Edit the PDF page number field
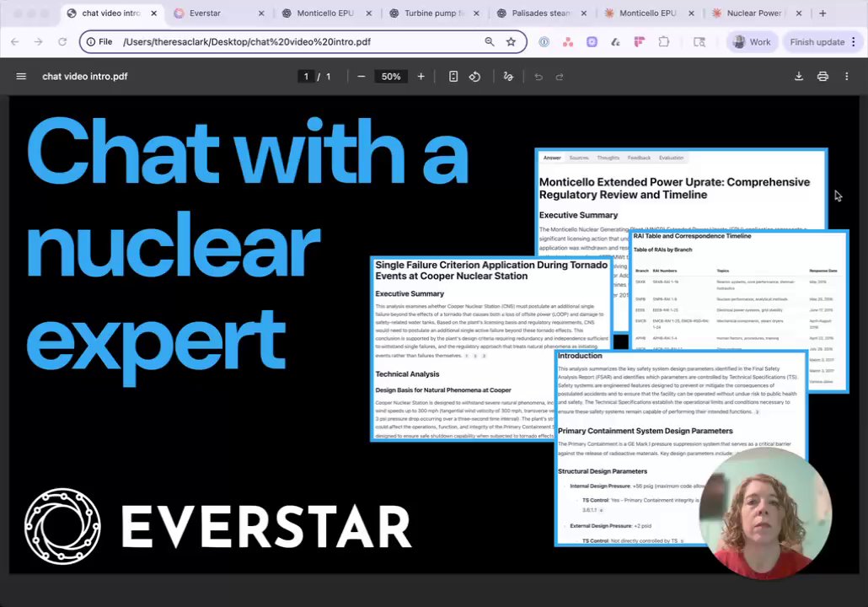 pyautogui.click(x=306, y=77)
